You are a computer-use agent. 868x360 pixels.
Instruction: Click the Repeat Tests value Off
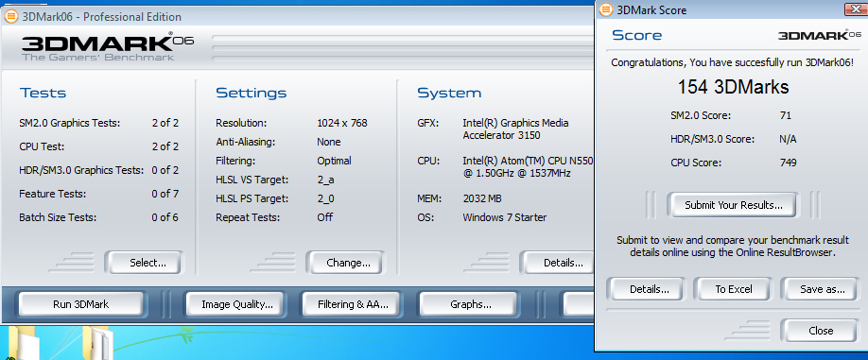coord(325,217)
